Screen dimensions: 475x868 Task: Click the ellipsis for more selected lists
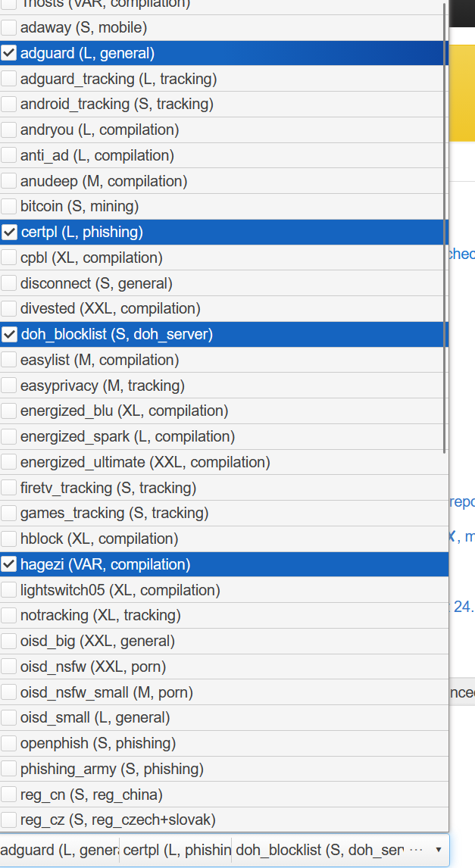click(x=415, y=850)
